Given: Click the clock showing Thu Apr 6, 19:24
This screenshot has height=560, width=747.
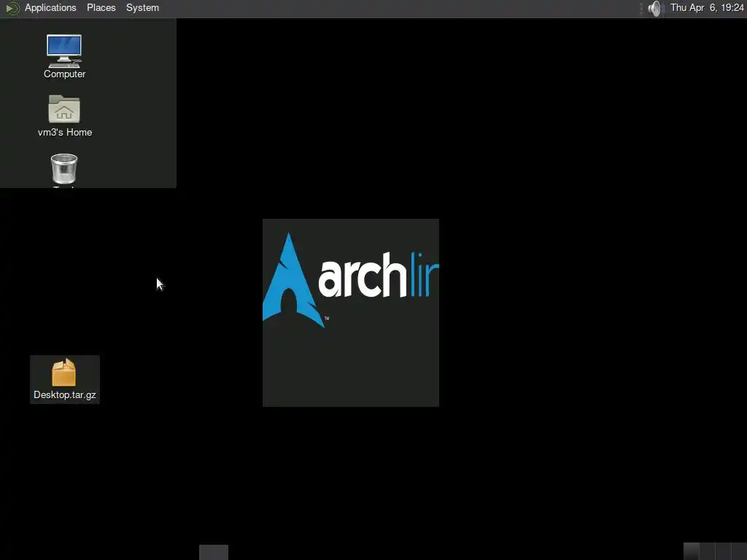Looking at the screenshot, I should (x=707, y=7).
